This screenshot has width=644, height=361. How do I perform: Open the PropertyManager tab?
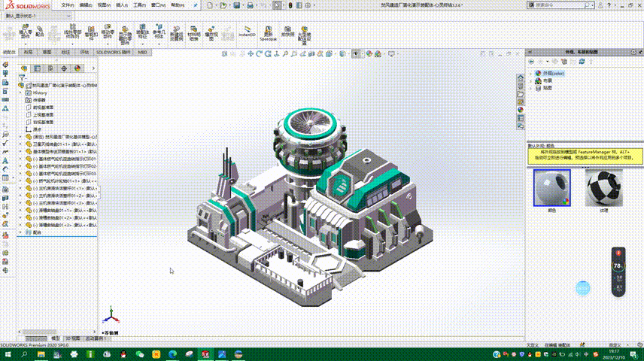pos(38,68)
